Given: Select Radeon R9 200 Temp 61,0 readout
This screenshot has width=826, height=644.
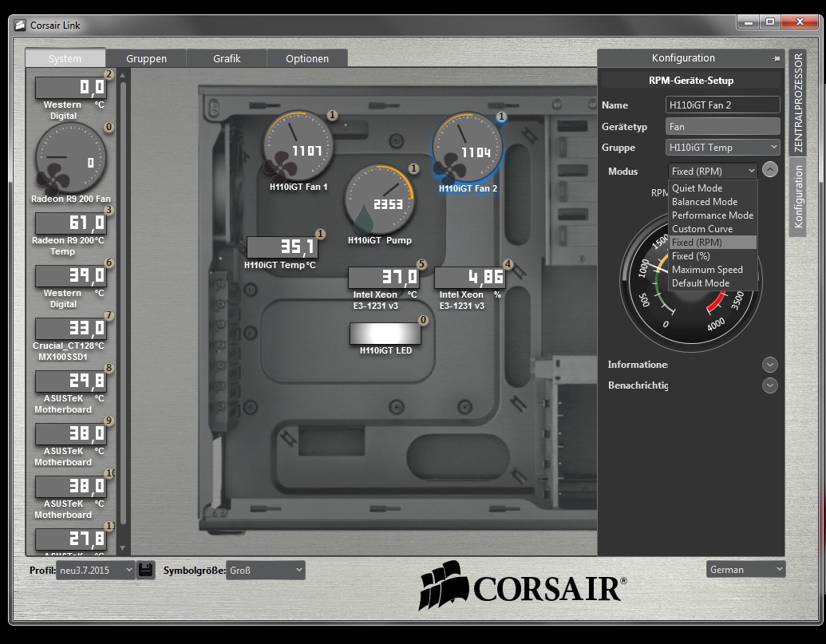Looking at the screenshot, I should coord(71,223).
